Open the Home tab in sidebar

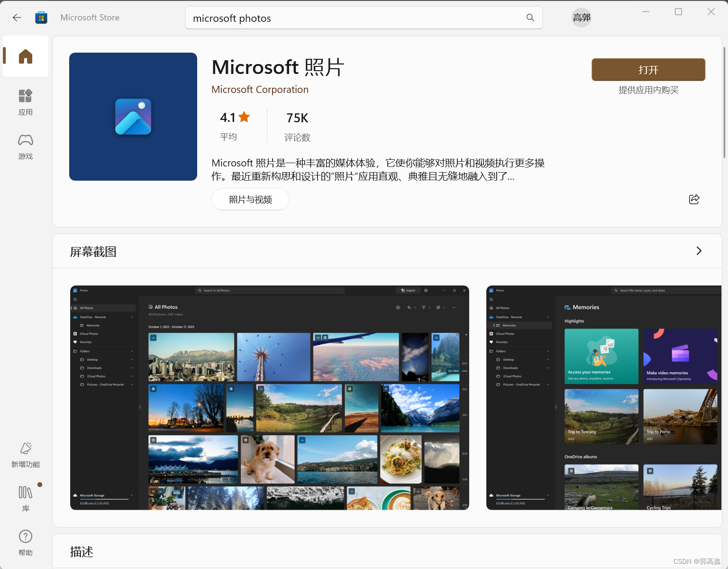(26, 56)
